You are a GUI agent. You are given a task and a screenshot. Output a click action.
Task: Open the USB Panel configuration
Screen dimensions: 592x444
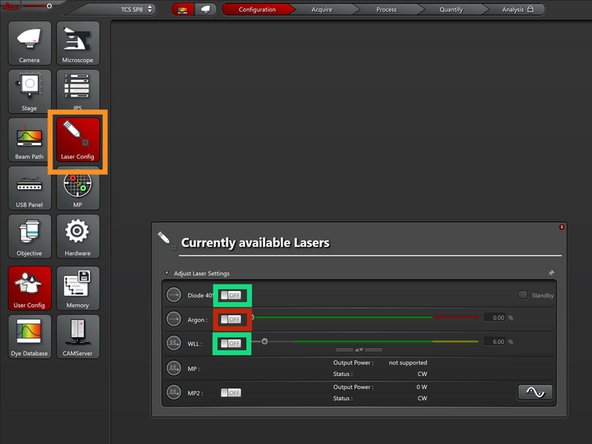point(29,188)
